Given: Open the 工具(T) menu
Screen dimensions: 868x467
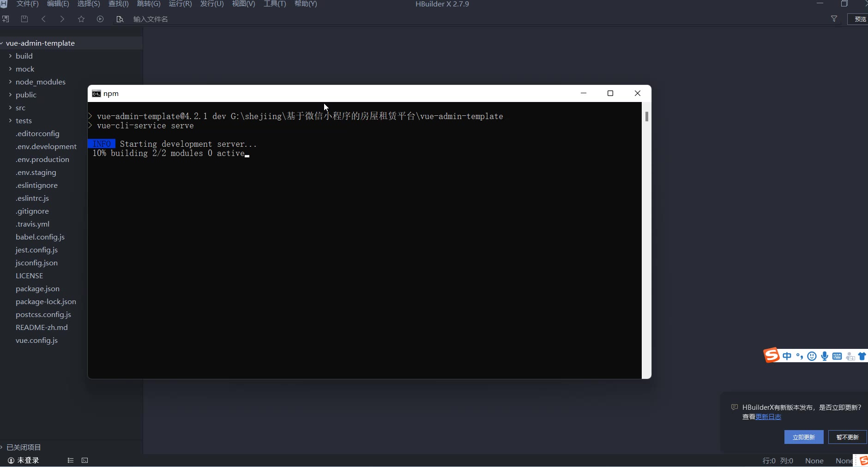Looking at the screenshot, I should point(275,4).
